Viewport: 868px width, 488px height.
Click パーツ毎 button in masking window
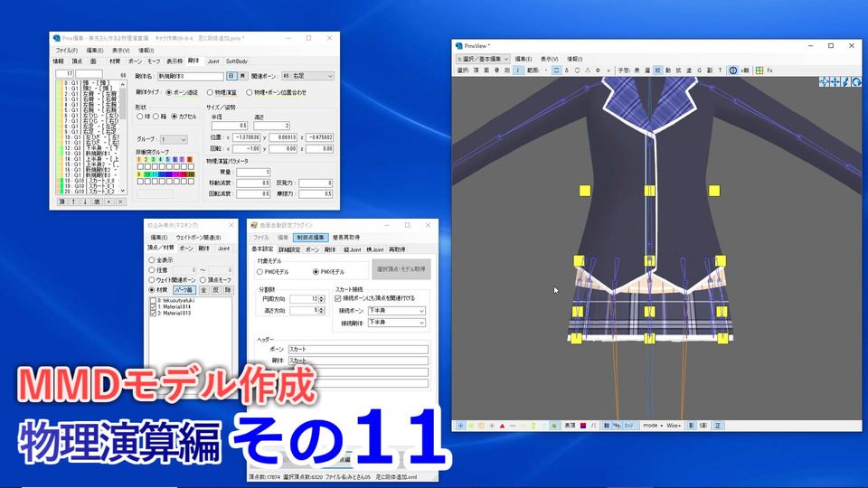pos(184,290)
